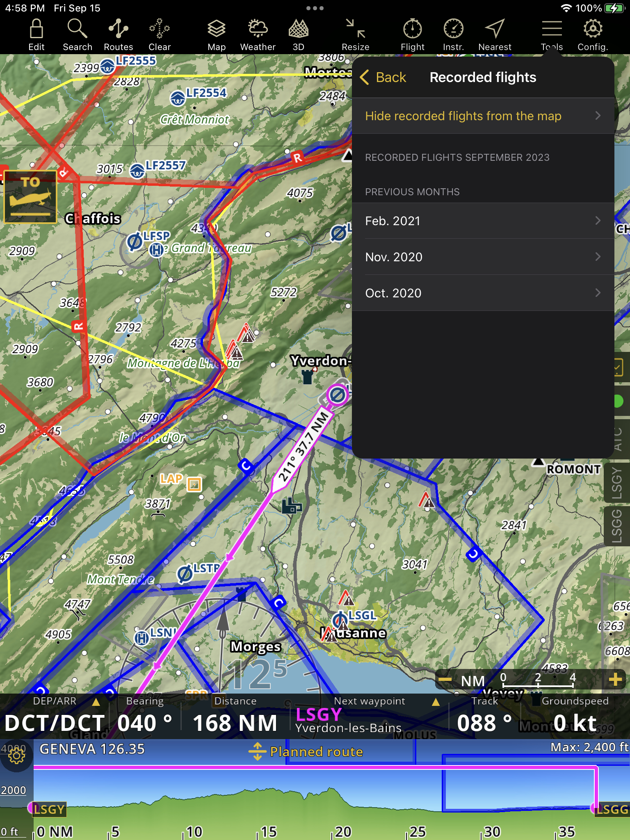
Task: Hide recorded flights from the map
Action: tap(482, 116)
